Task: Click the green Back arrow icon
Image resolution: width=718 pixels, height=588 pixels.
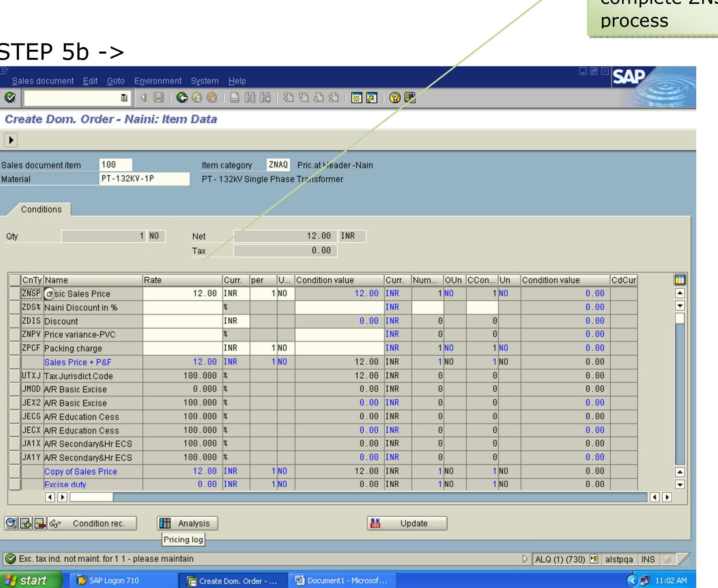Action: 182,97
